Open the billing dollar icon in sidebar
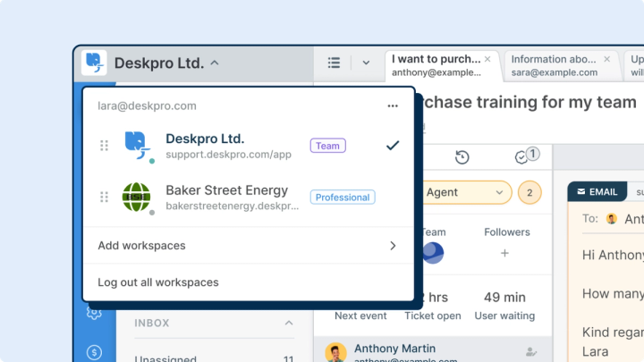644x362 pixels. click(x=94, y=352)
